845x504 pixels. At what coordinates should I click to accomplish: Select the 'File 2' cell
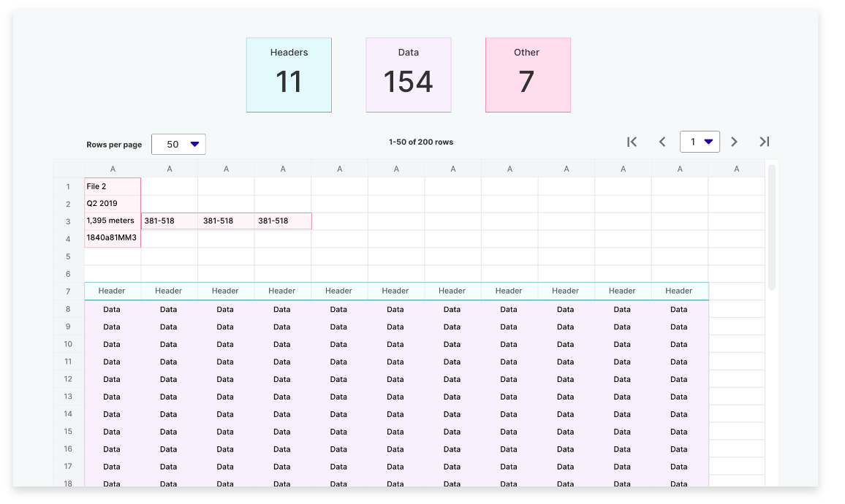[113, 186]
